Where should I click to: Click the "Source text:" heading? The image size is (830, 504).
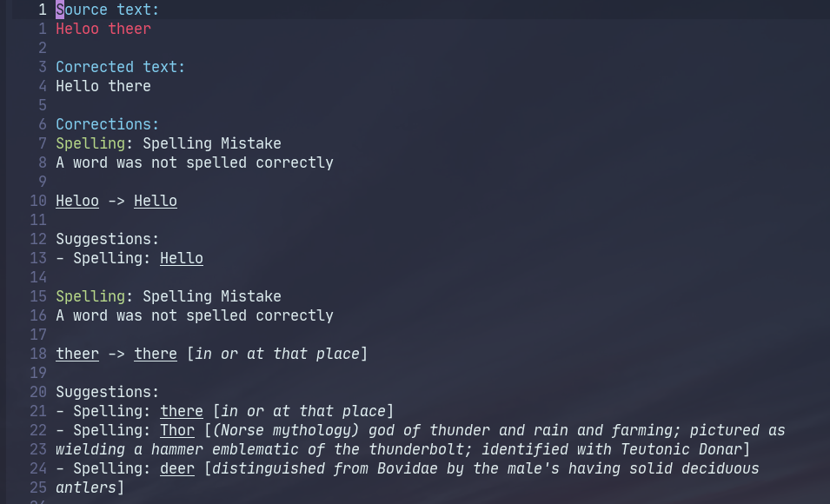108,10
